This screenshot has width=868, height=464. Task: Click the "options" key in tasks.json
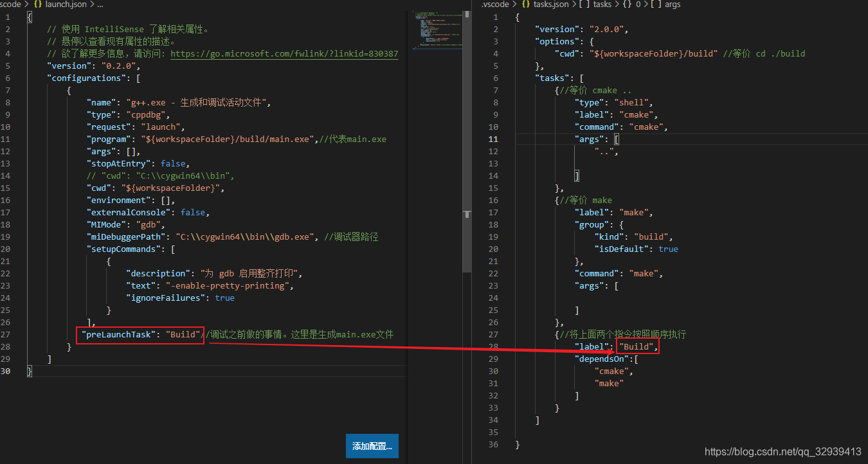(557, 42)
